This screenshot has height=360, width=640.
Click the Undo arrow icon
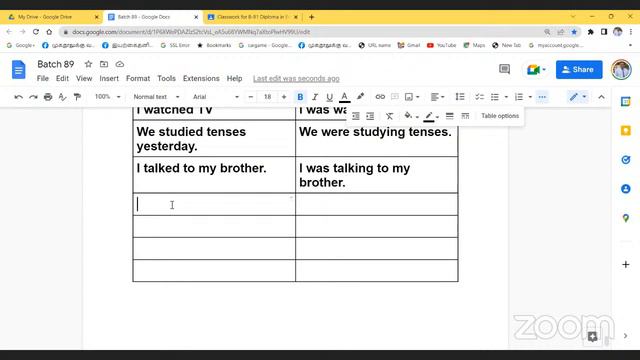tap(18, 97)
